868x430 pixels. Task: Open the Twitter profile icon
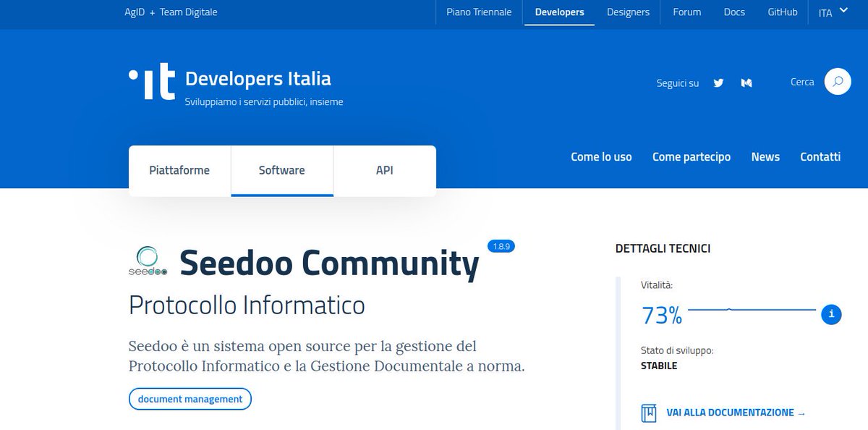pos(718,83)
